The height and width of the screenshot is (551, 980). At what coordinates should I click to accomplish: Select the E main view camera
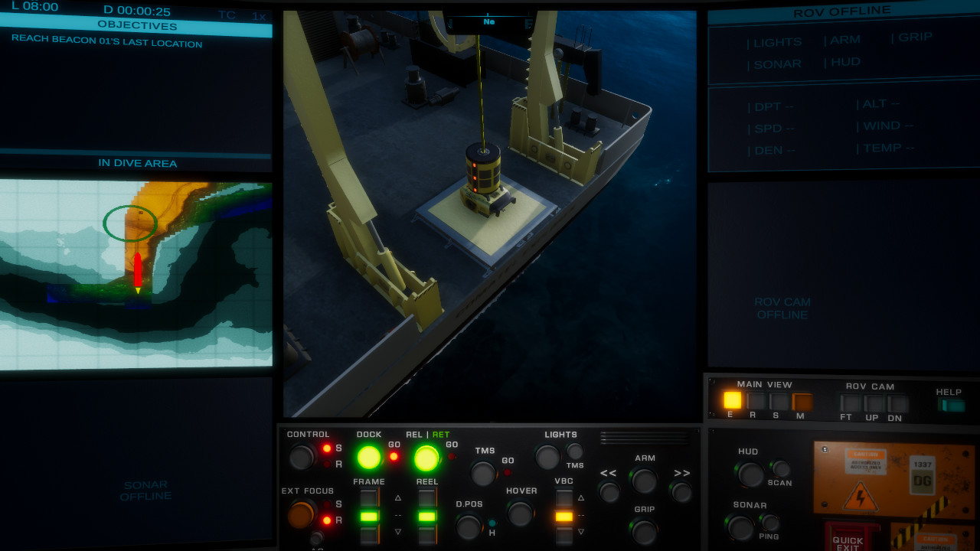tap(733, 401)
